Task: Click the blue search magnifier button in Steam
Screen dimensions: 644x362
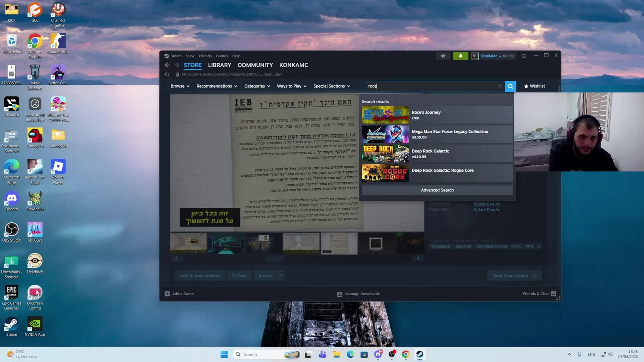Action: click(x=510, y=86)
